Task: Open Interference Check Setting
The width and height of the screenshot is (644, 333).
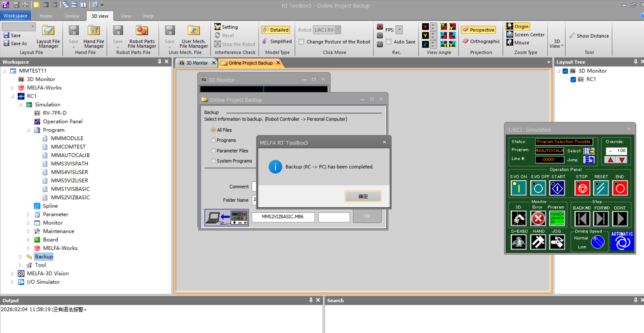Action: [226, 27]
